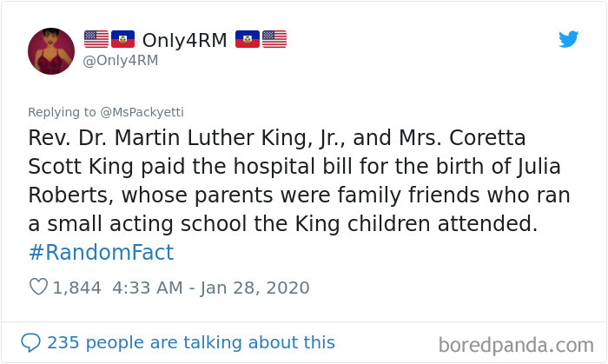Screen dimensions: 608x364
Task: Click the Only4RM profile avatar
Action: pyautogui.click(x=51, y=51)
